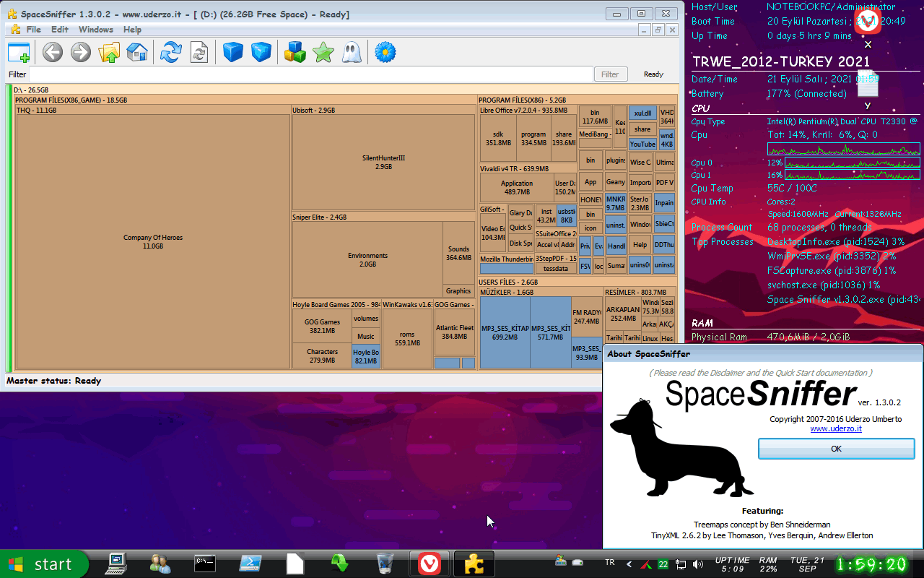Select the sdk 351.8MB block

pyautogui.click(x=498, y=138)
